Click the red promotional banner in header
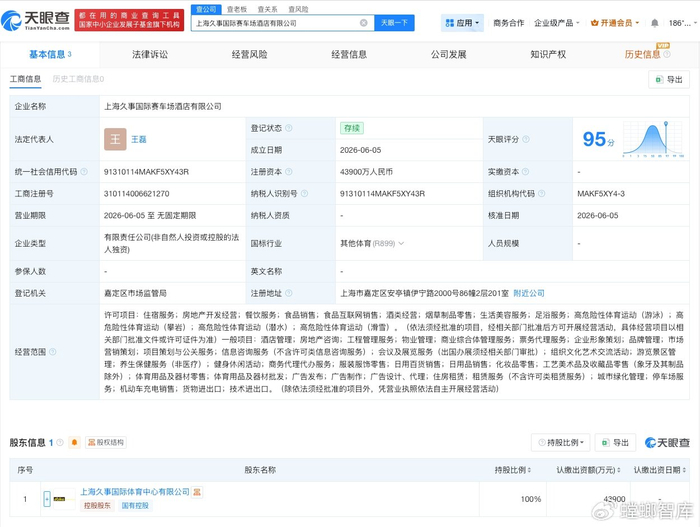The image size is (700, 527). [129, 20]
